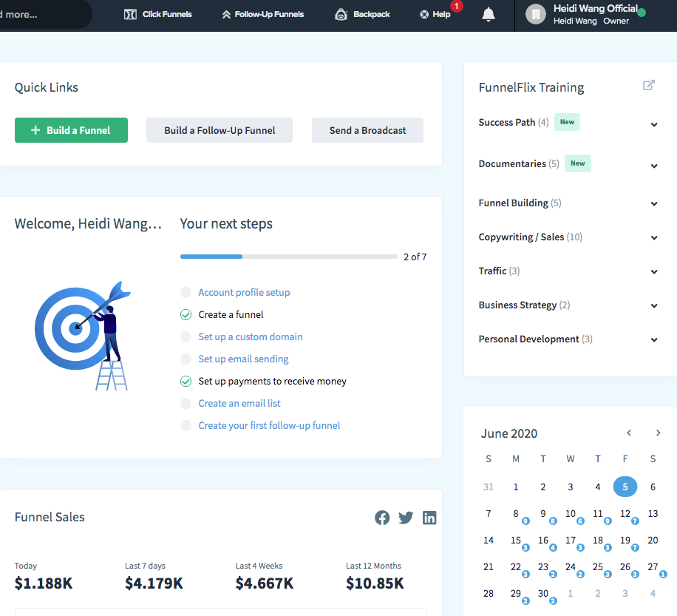Click the Build a Funnel button
The height and width of the screenshot is (616, 677).
pyautogui.click(x=71, y=130)
